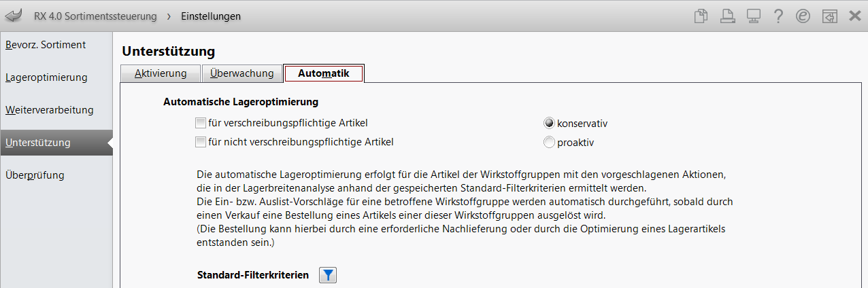868x288 pixels.
Task: Click the back arrow icon in title bar
Action: (x=14, y=15)
